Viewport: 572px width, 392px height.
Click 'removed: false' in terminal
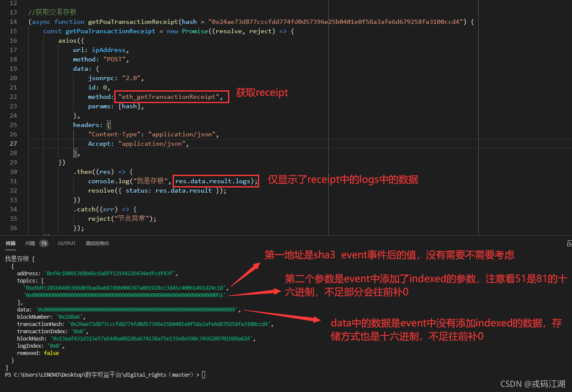pyautogui.click(x=38, y=353)
